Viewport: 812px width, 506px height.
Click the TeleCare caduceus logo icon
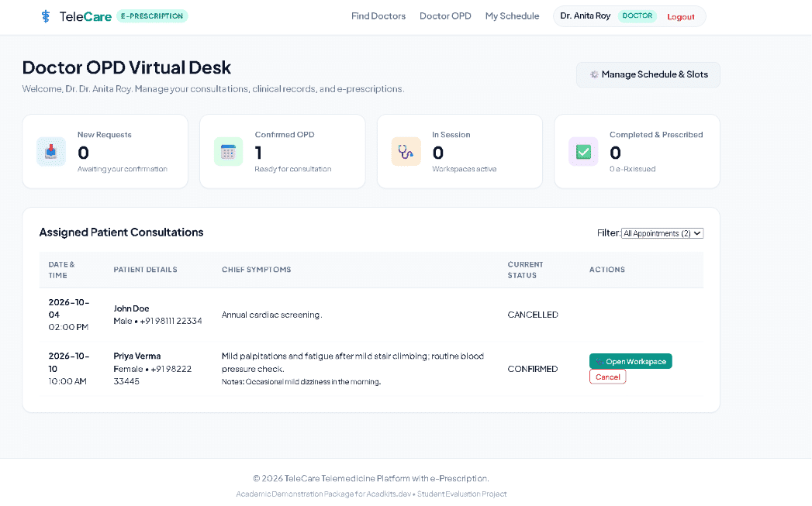pos(46,16)
